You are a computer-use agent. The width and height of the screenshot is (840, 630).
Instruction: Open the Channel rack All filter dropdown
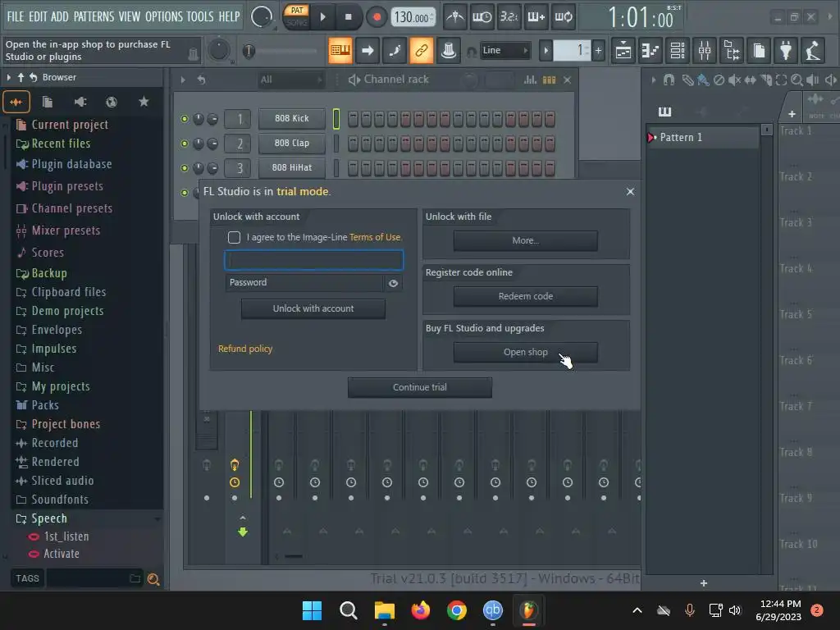tap(291, 80)
